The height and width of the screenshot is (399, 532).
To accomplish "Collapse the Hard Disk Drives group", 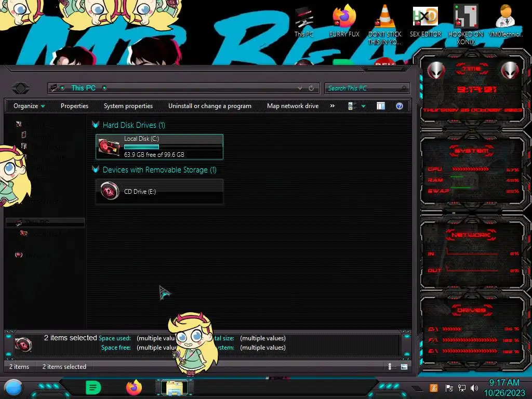I will pyautogui.click(x=96, y=125).
